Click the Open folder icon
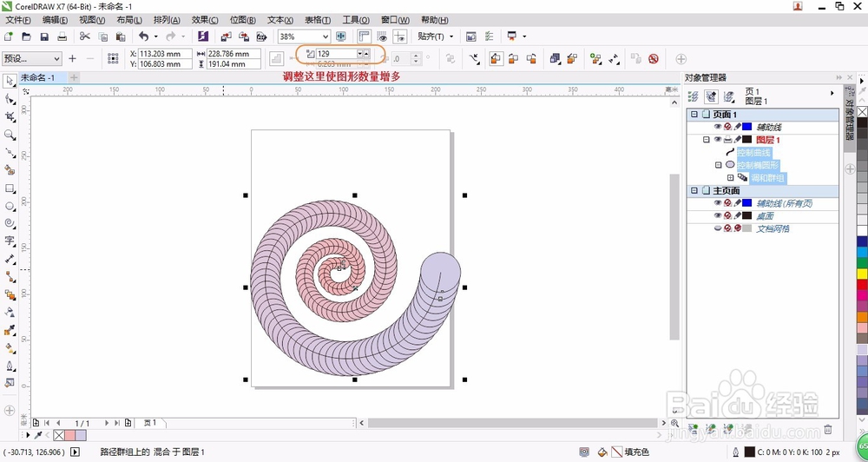Viewport: 868px width, 462px height. (x=26, y=36)
